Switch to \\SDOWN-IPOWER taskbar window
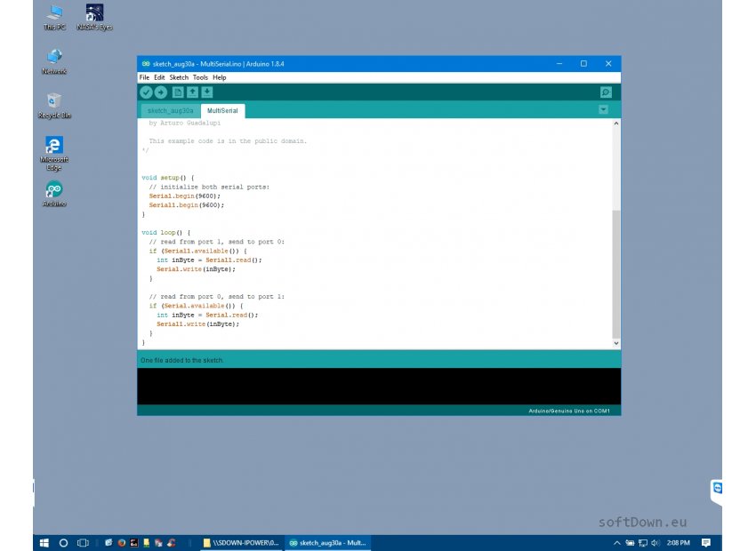 240,543
